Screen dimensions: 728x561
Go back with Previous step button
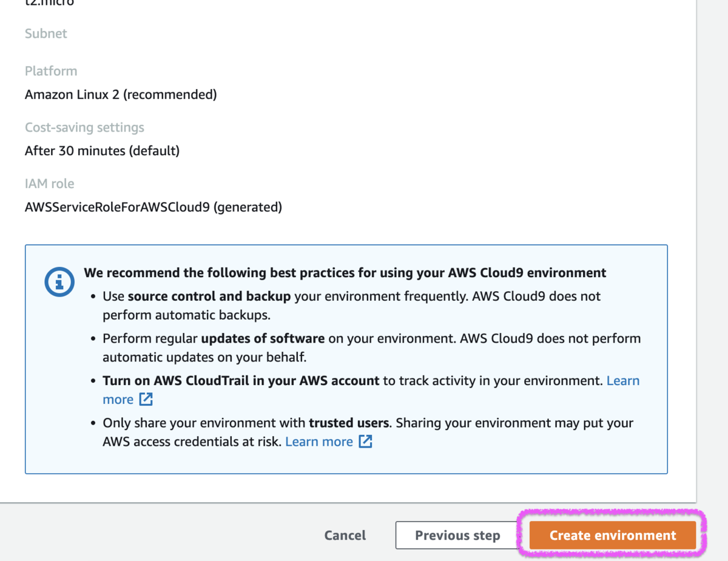457,536
